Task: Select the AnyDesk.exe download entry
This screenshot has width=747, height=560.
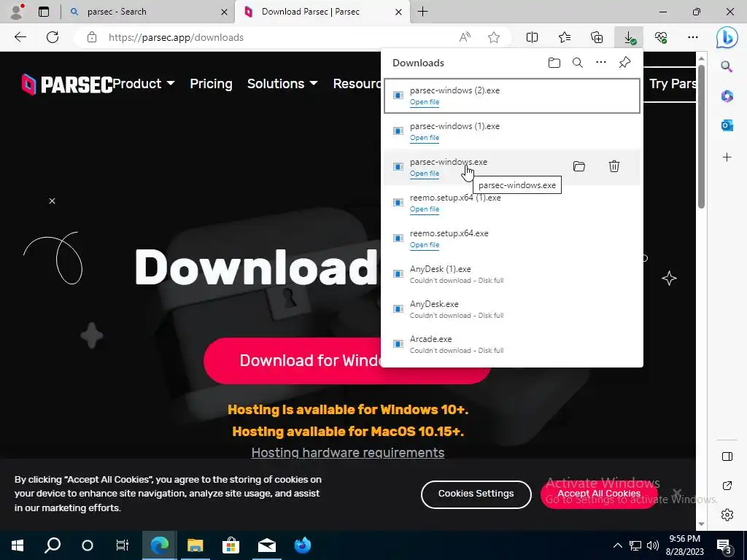Action: (512, 309)
